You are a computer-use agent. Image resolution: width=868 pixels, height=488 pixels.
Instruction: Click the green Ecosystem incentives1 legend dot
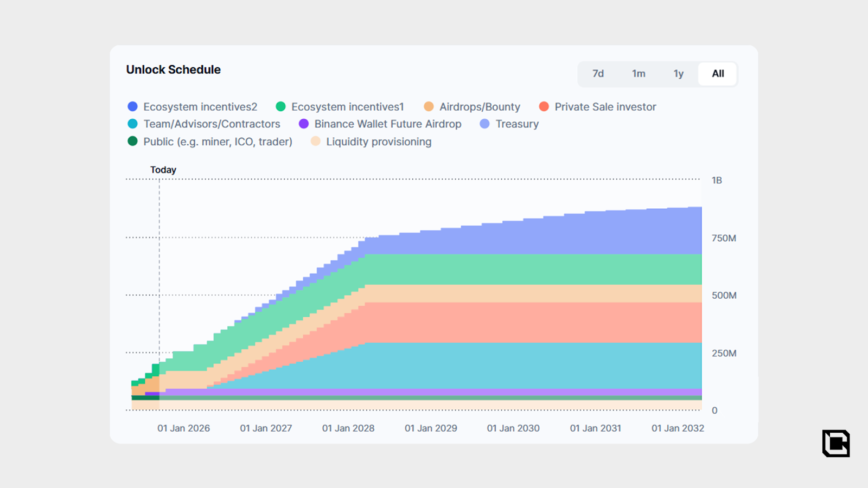(x=280, y=107)
